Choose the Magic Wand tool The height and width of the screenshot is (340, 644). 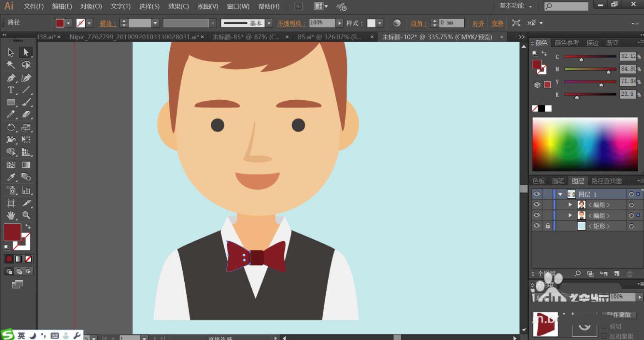click(x=11, y=65)
